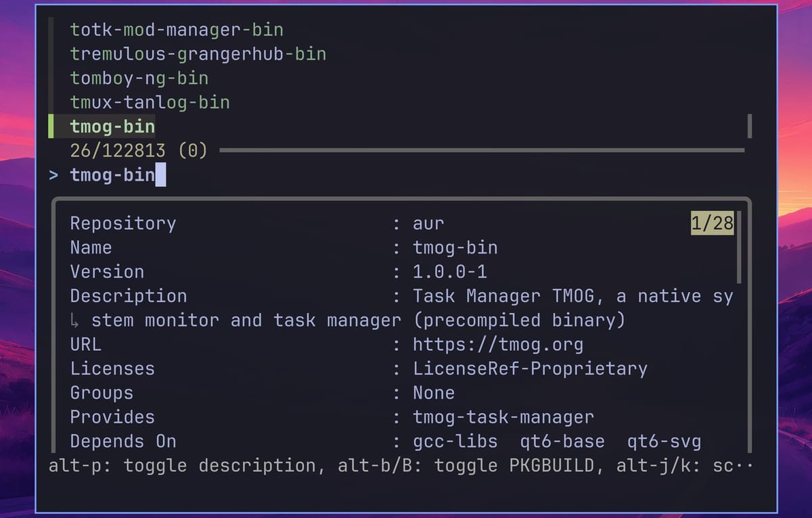Click the Name value tmog-bin in preview
Image resolution: width=812 pixels, height=518 pixels.
[x=455, y=248]
